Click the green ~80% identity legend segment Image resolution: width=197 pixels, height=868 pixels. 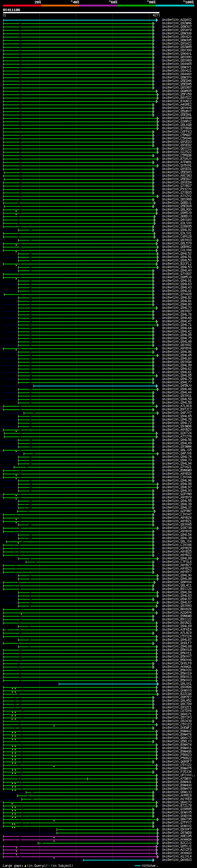[x=137, y=6]
